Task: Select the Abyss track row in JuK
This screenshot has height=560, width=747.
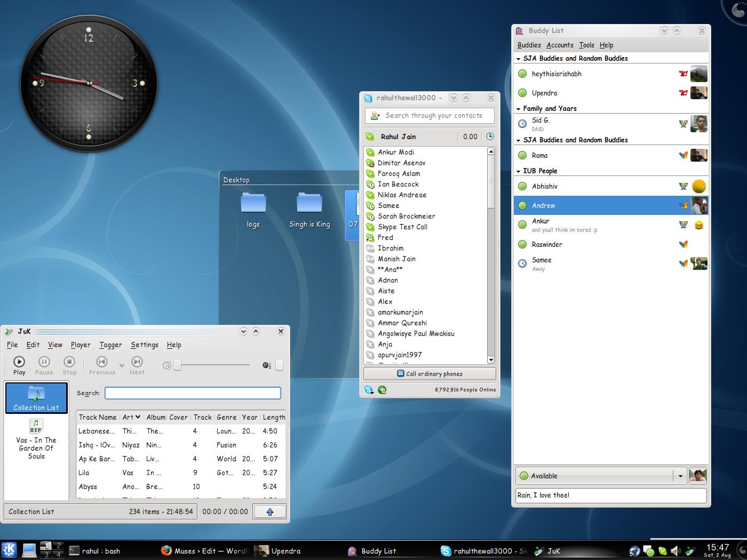Action: [x=181, y=486]
